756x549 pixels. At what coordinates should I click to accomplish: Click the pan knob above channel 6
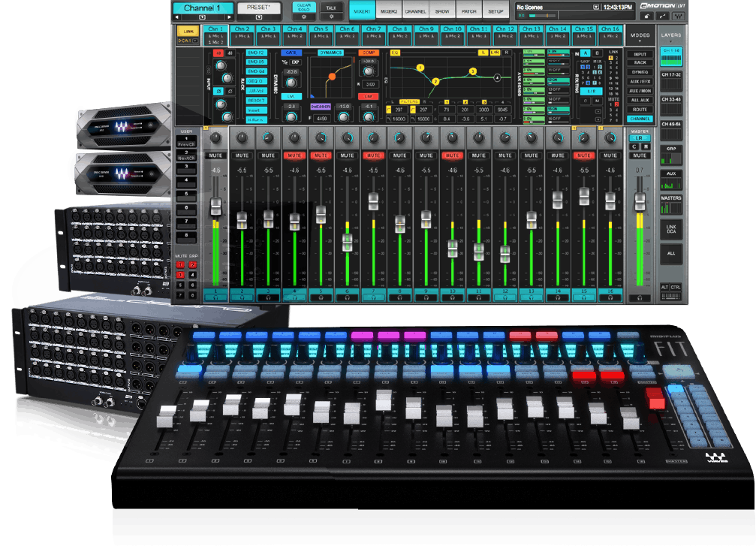click(x=347, y=137)
